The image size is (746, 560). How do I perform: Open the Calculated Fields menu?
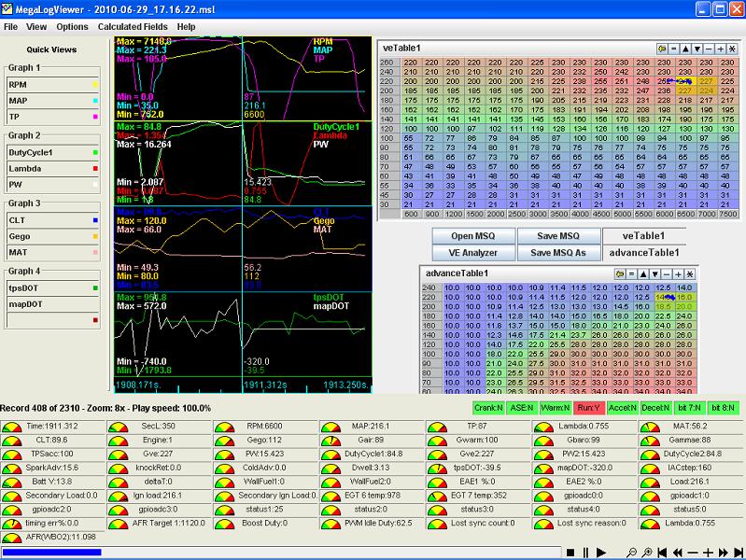pyautogui.click(x=133, y=27)
